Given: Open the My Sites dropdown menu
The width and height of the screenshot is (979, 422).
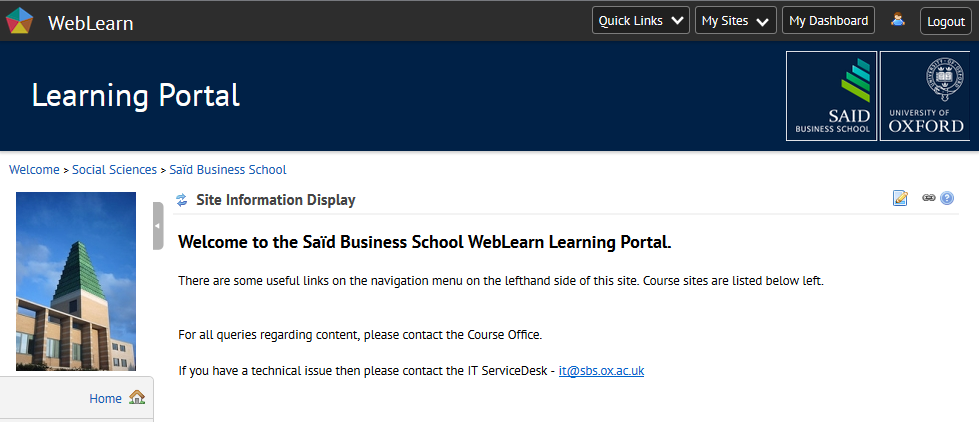Looking at the screenshot, I should coord(736,21).
